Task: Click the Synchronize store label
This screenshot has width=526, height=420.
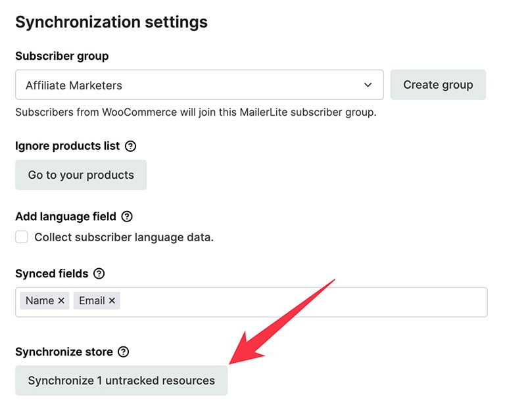Action: 64,352
